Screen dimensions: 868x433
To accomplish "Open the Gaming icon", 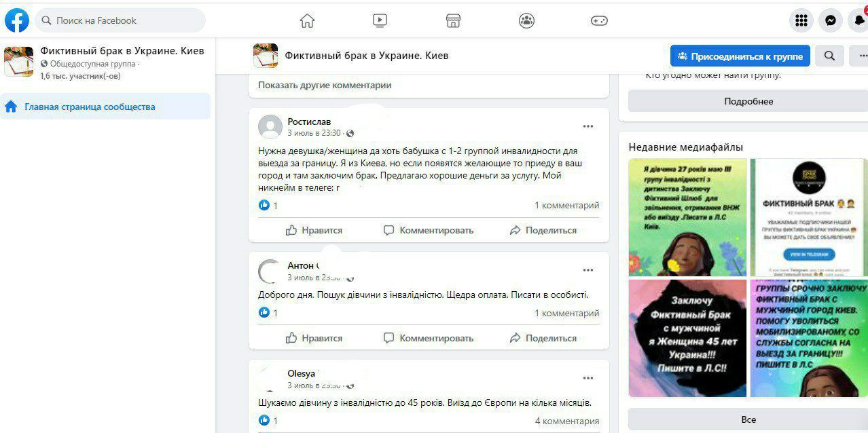I will pyautogui.click(x=598, y=20).
